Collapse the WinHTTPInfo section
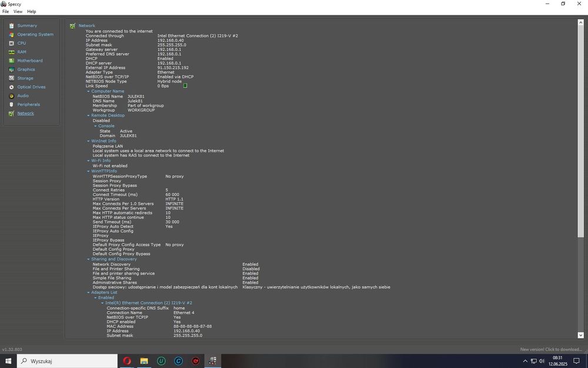The height and width of the screenshot is (368, 588). (x=89, y=171)
